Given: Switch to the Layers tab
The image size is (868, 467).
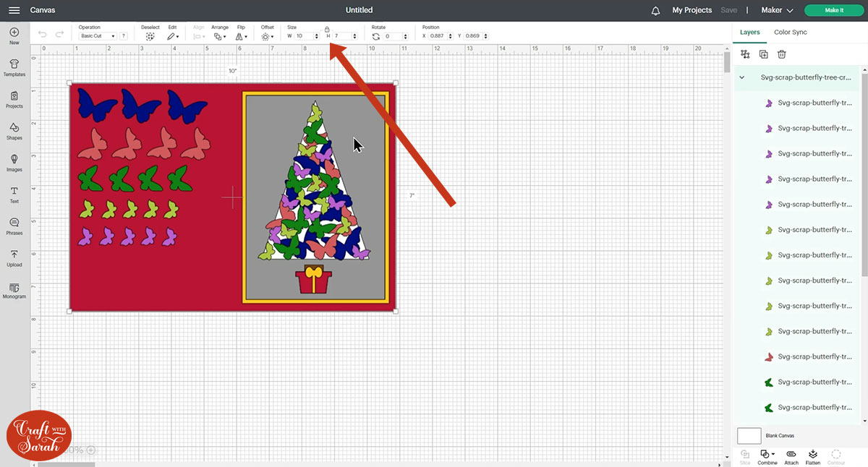Looking at the screenshot, I should click(x=749, y=32).
